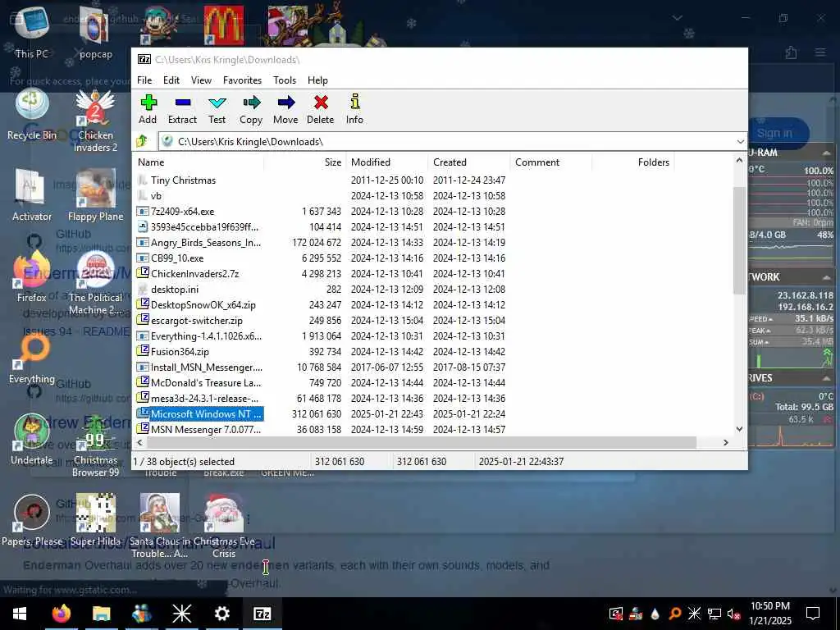
Task: Expand the address bar path dropdown
Action: click(x=740, y=141)
